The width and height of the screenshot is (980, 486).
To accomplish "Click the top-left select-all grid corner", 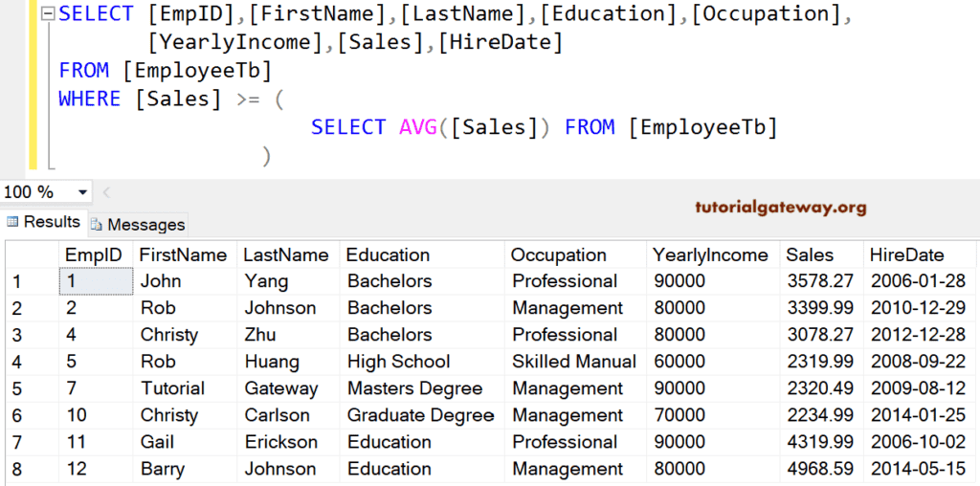I will click(x=29, y=254).
